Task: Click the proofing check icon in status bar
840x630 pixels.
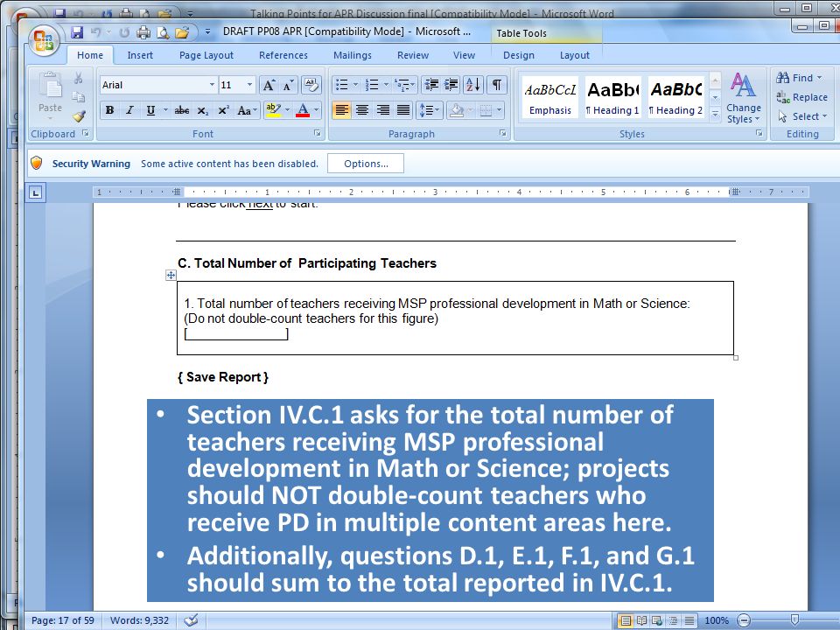Action: pos(191,620)
